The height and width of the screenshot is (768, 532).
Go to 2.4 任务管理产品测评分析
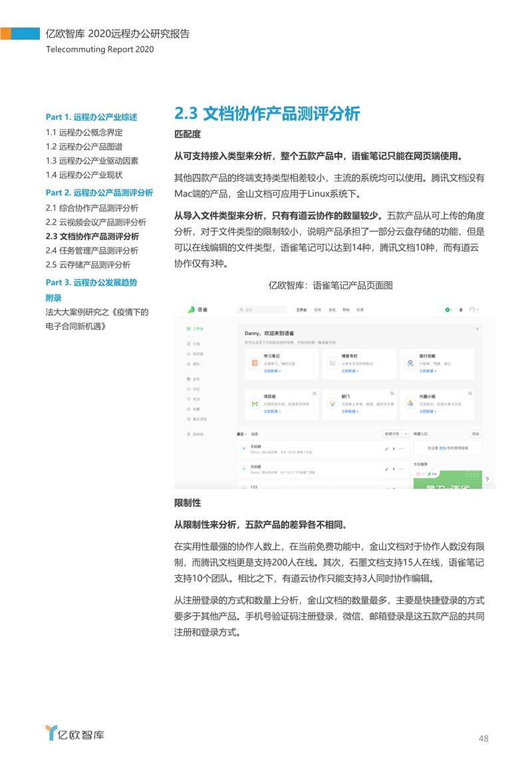click(x=92, y=250)
